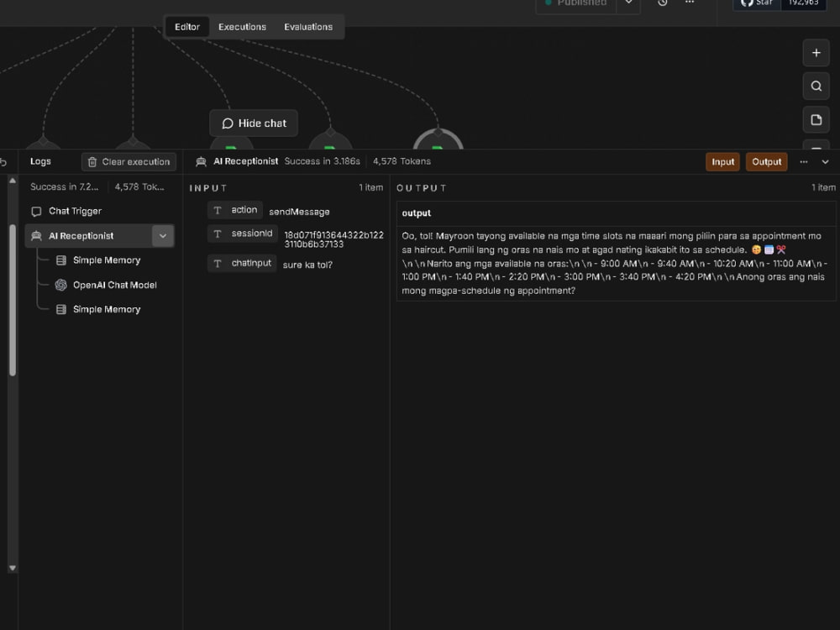Click the 'Success in 7.2...' summary text
840x630 pixels.
65,186
